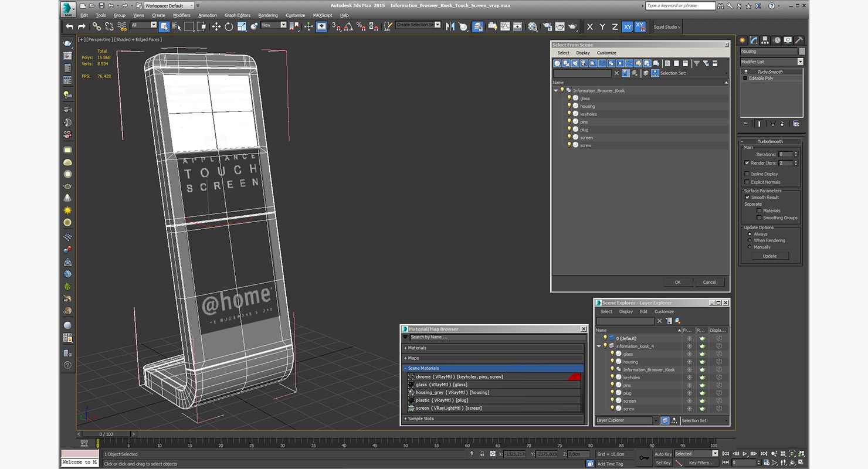Click the Redo arrow in main toolbar
Screen dimensions: 868x469
tap(82, 26)
